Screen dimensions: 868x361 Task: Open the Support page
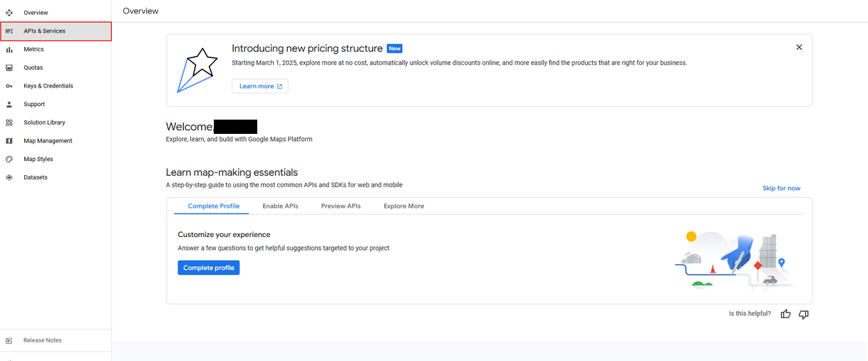[x=56, y=104]
